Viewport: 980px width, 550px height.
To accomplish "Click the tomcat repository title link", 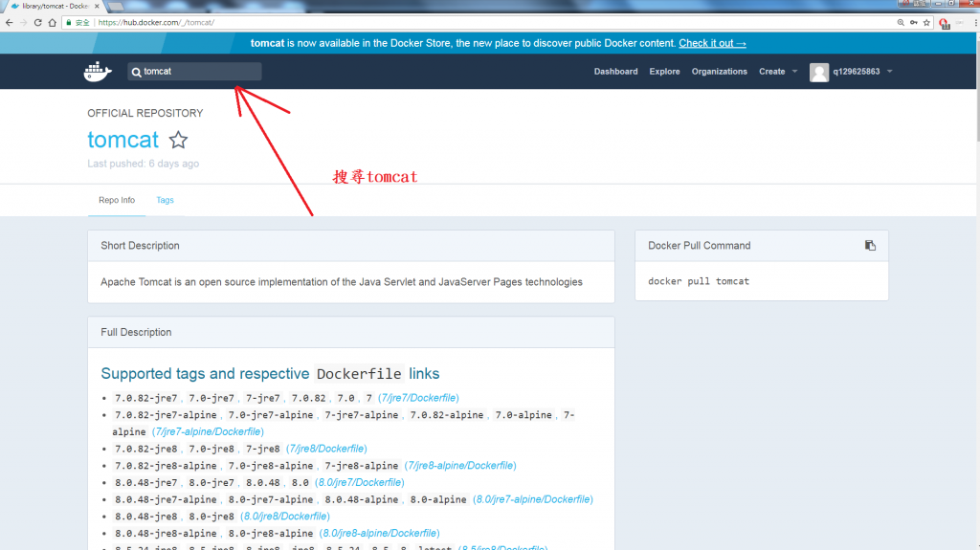I will tap(123, 140).
